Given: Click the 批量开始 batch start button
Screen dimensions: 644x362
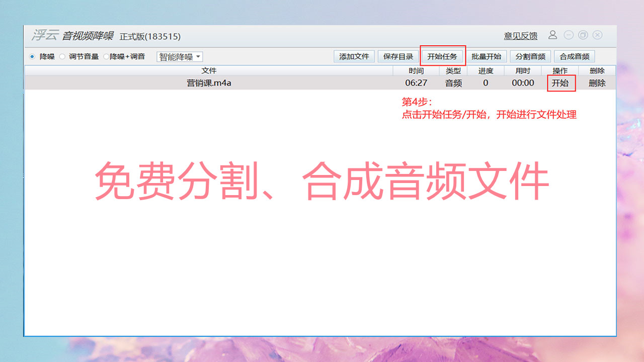Looking at the screenshot, I should point(486,56).
